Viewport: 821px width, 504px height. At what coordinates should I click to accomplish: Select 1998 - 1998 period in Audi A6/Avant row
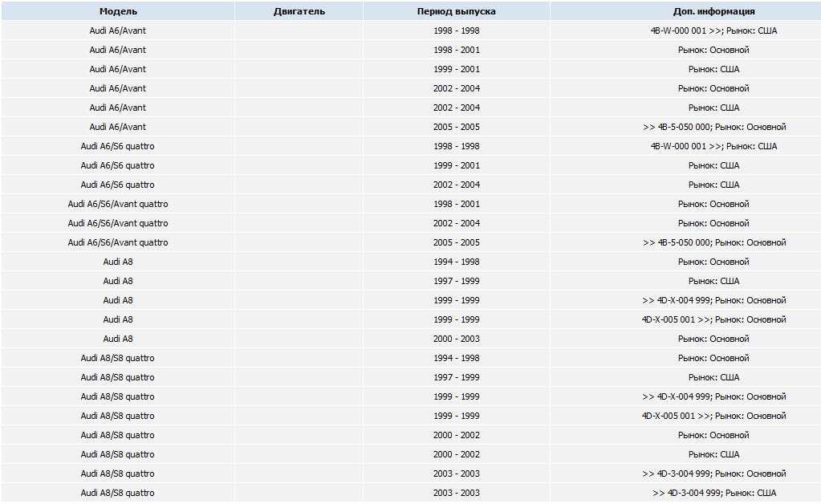tap(456, 30)
